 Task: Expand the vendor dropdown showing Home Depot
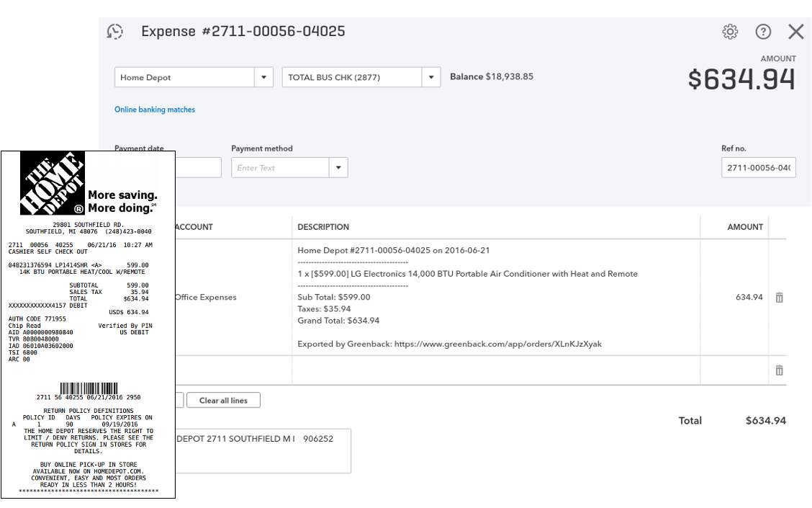click(x=263, y=76)
